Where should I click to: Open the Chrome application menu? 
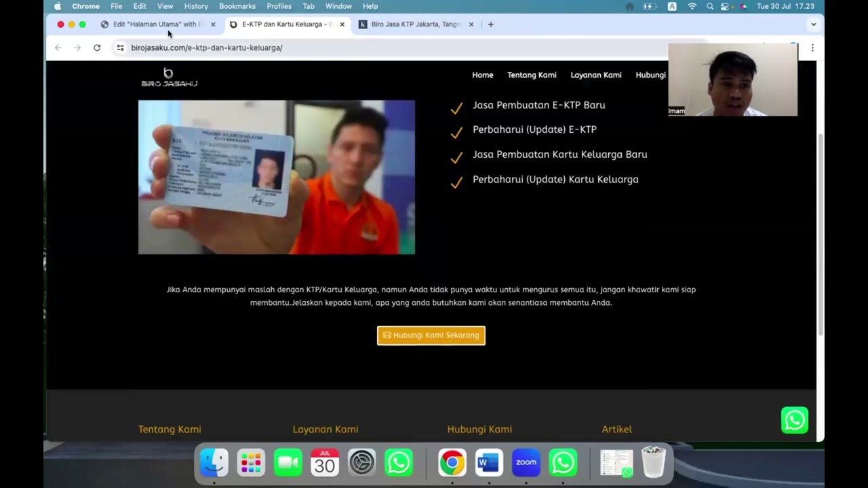pyautogui.click(x=85, y=6)
